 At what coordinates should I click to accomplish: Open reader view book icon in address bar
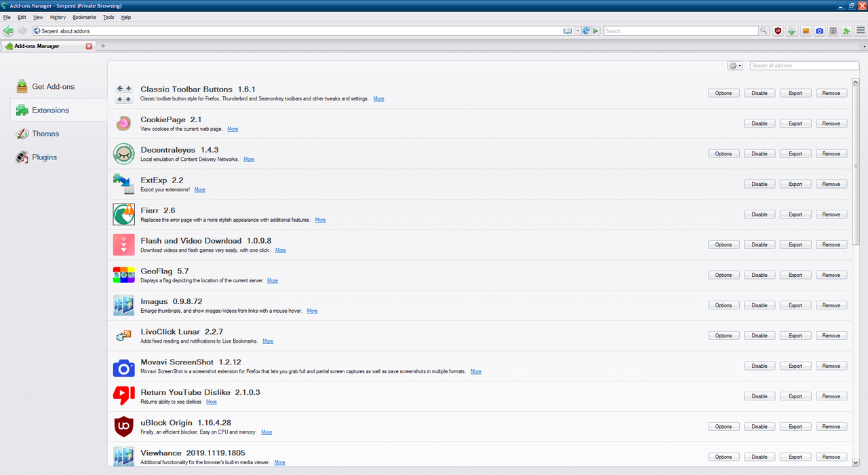coord(568,31)
